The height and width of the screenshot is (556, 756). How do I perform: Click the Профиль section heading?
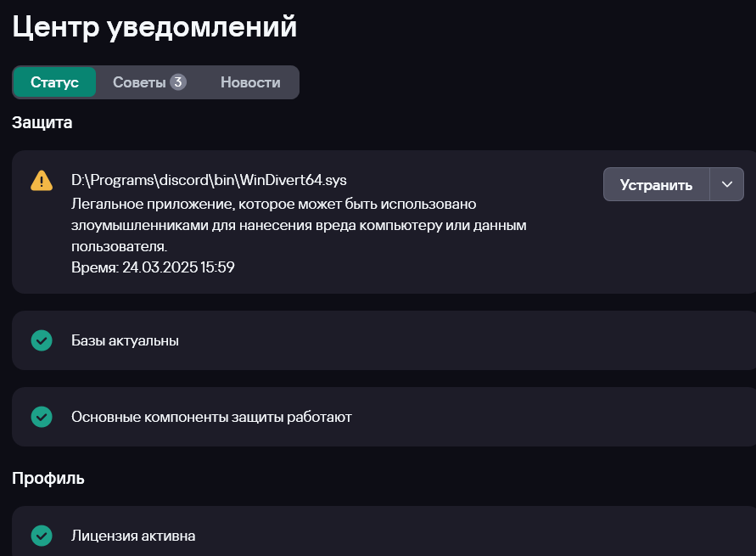point(48,478)
